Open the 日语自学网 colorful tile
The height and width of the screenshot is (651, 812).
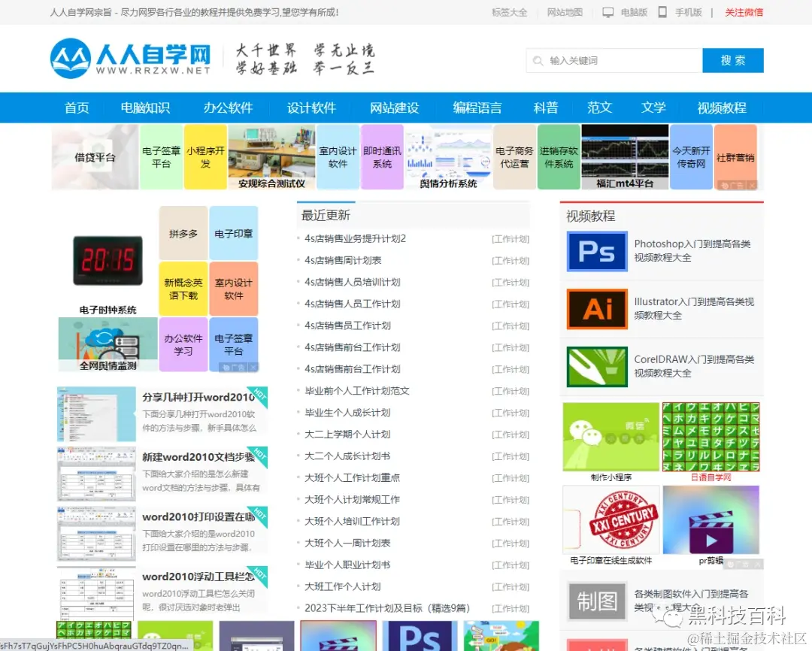click(x=710, y=437)
